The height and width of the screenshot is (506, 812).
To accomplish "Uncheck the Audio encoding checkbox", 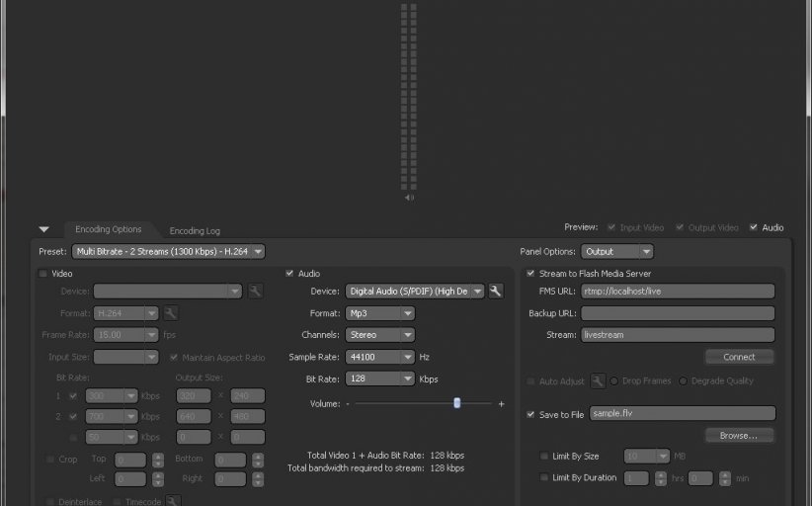I will point(289,274).
